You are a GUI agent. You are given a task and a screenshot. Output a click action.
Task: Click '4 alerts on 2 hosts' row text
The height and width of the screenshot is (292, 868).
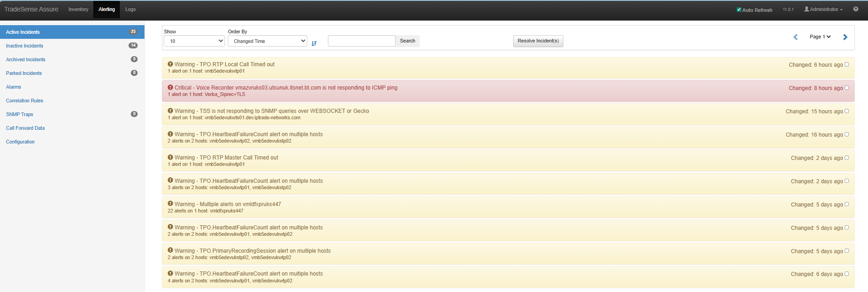coord(230,281)
